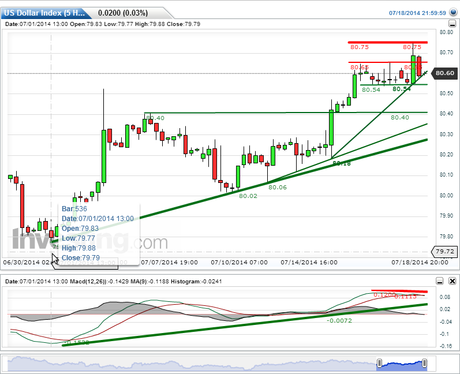The image size is (460, 374).
Task: Click the 80.06 support label
Action: tap(277, 187)
